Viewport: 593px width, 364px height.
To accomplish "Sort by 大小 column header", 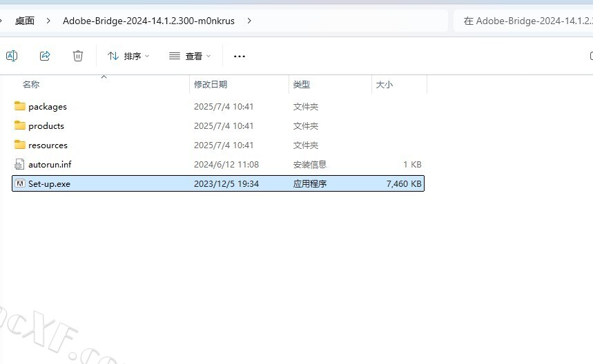I will 385,85.
